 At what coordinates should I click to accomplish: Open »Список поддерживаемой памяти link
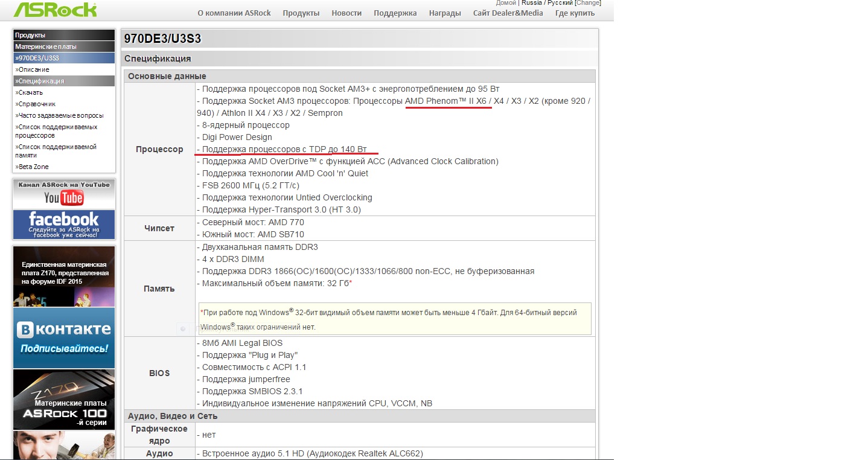[x=56, y=151]
